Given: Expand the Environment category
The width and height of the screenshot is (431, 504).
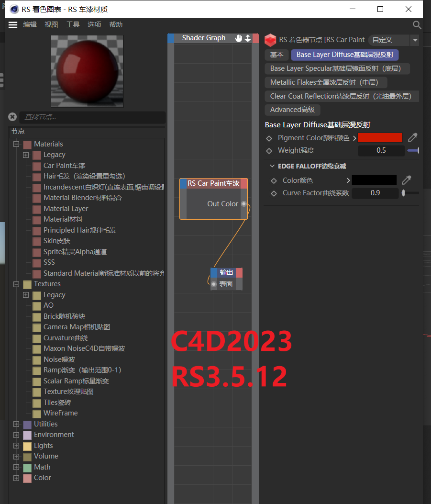Looking at the screenshot, I should point(16,435).
